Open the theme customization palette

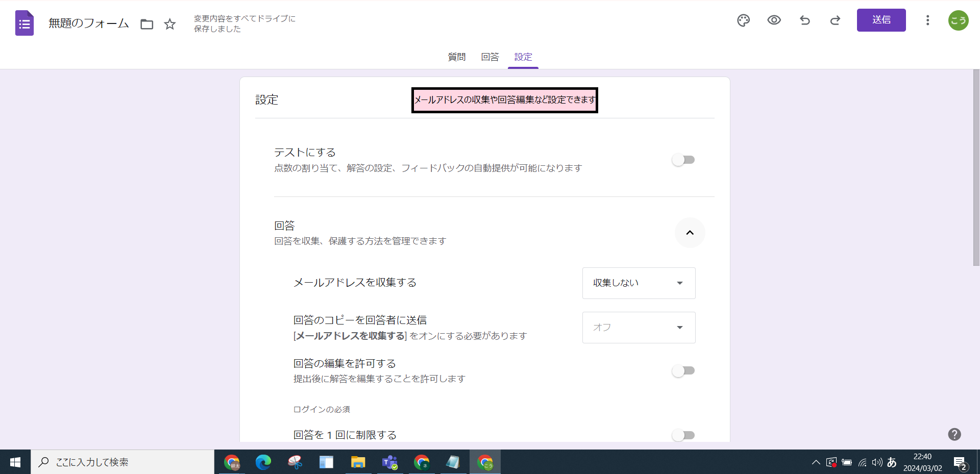(743, 20)
